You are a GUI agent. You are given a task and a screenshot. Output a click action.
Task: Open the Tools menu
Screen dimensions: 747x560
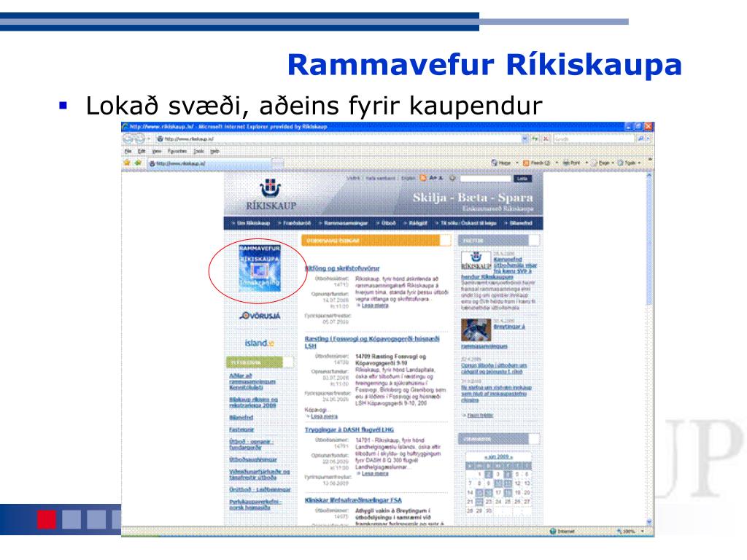pos(198,152)
